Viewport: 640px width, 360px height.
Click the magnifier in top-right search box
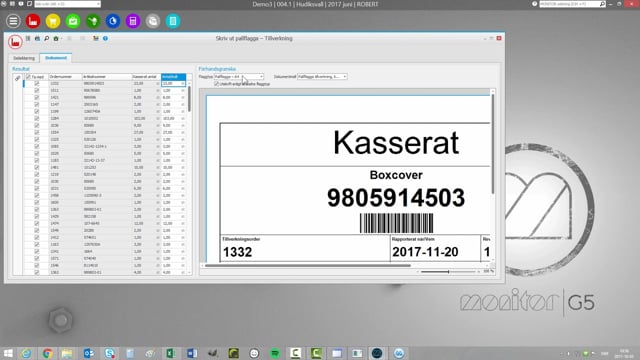[602, 4]
